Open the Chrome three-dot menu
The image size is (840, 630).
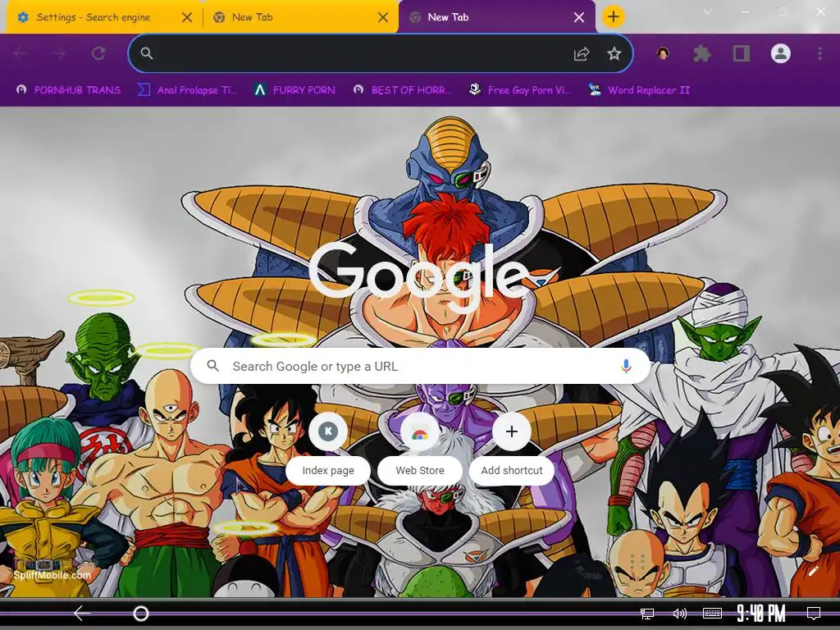(819, 53)
